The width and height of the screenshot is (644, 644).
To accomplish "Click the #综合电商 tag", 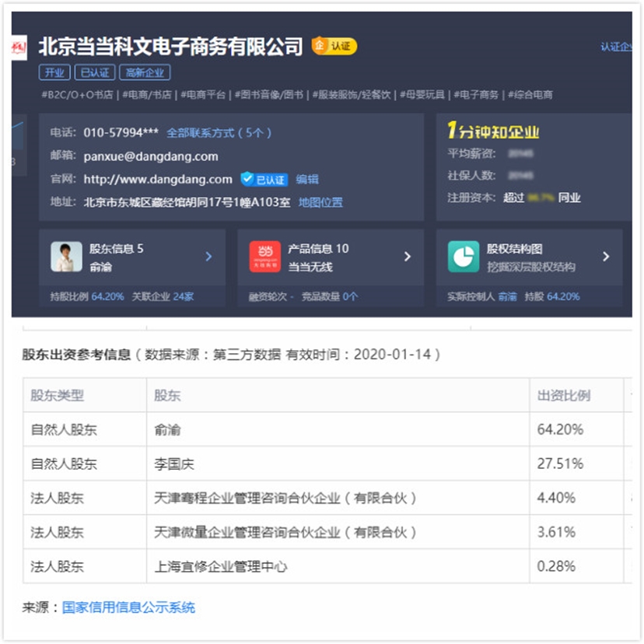I will click(x=530, y=95).
